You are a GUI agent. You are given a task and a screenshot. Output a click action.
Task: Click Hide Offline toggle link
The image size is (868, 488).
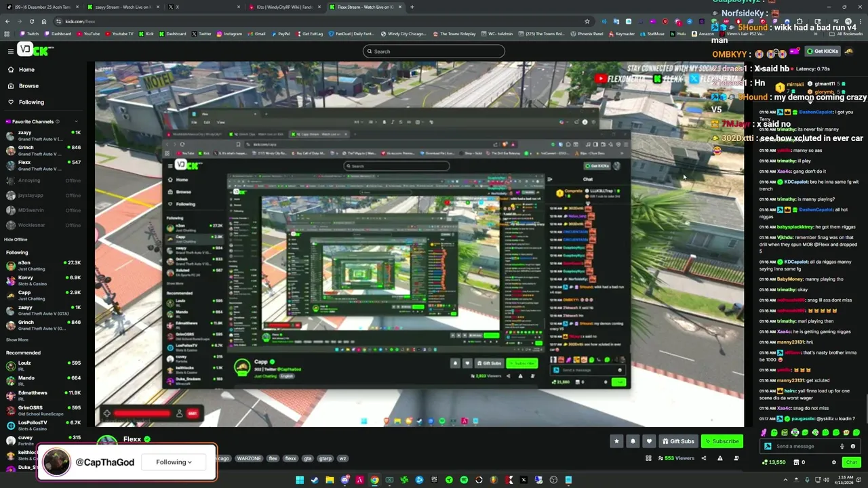coord(16,239)
